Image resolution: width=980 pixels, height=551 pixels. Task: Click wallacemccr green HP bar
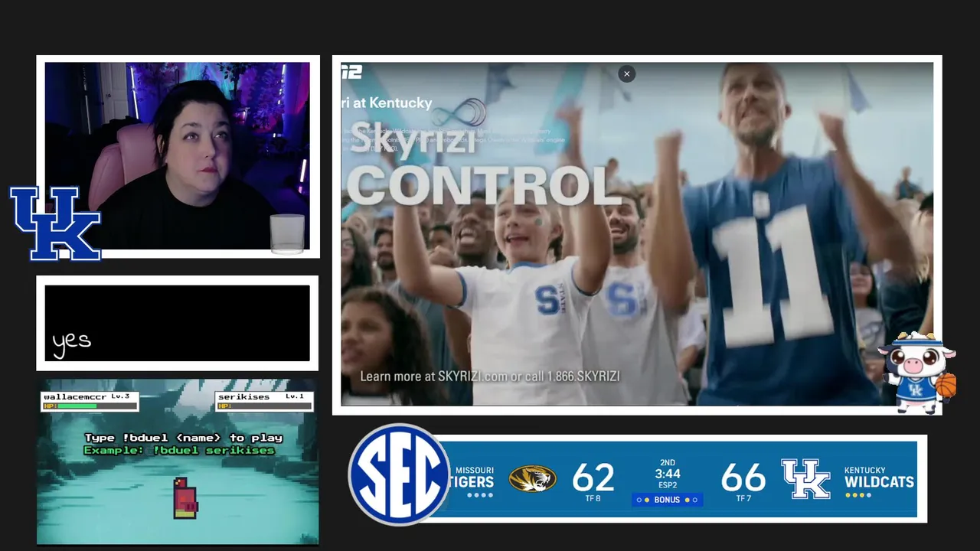click(77, 406)
